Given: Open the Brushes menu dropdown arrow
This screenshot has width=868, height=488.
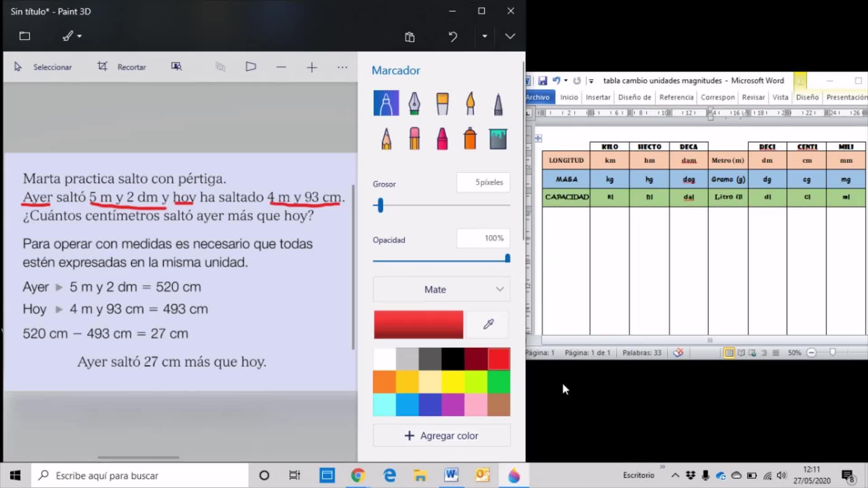Looking at the screenshot, I should point(80,36).
